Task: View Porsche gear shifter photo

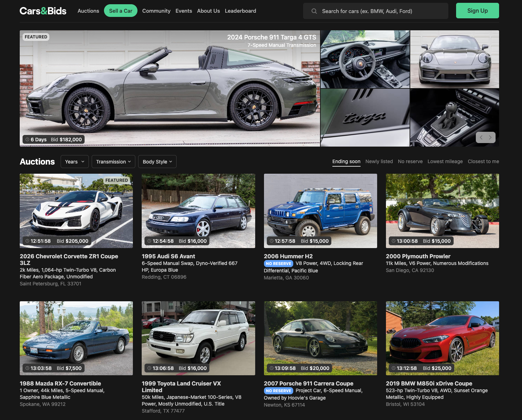Action: point(455,118)
